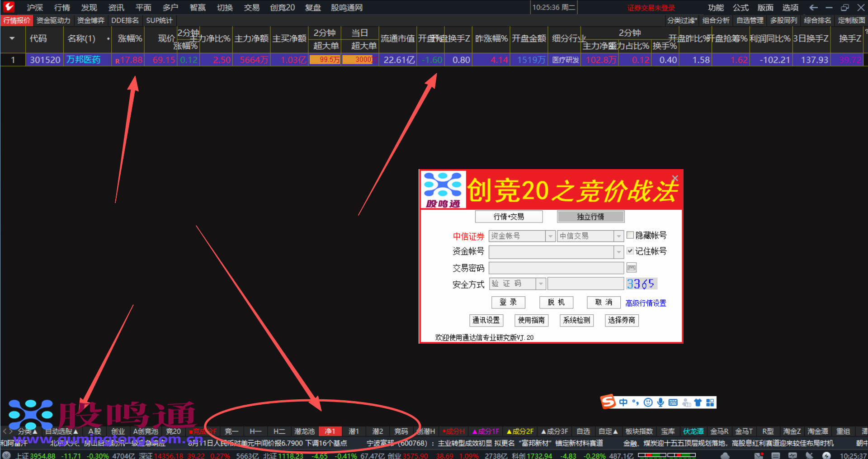This screenshot has width=868, height=459.
Task: Click the cloud icon in status bar
Action: pos(725,455)
